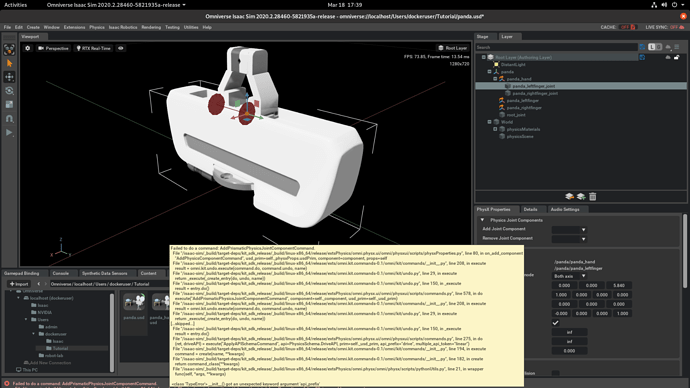Screen dimensions: 690x388
Task: Switch to the Stage tab
Action: (482, 37)
